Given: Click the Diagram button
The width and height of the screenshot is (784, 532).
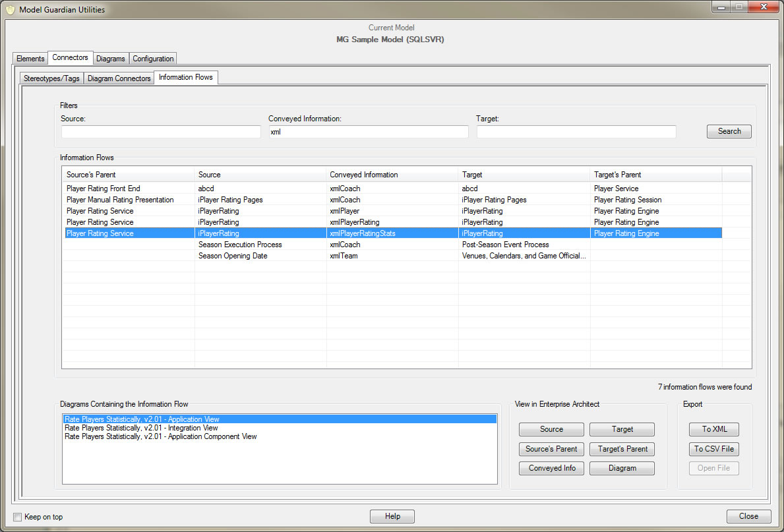Looking at the screenshot, I should [622, 469].
